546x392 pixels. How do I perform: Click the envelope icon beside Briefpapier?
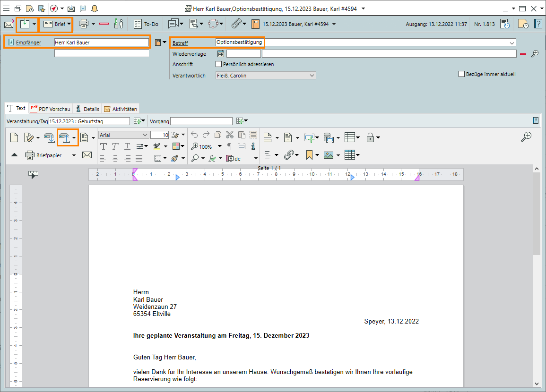[87, 155]
